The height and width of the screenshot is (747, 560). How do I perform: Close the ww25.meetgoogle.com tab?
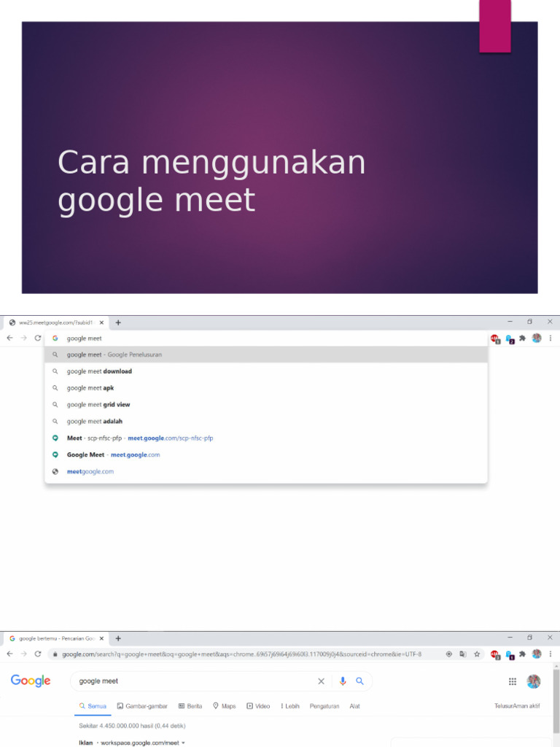tap(101, 322)
